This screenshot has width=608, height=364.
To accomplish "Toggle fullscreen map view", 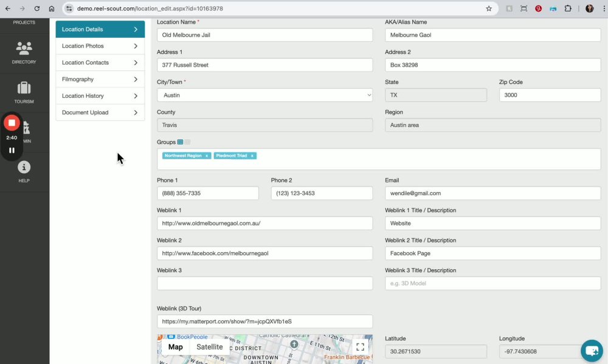I will point(360,346).
